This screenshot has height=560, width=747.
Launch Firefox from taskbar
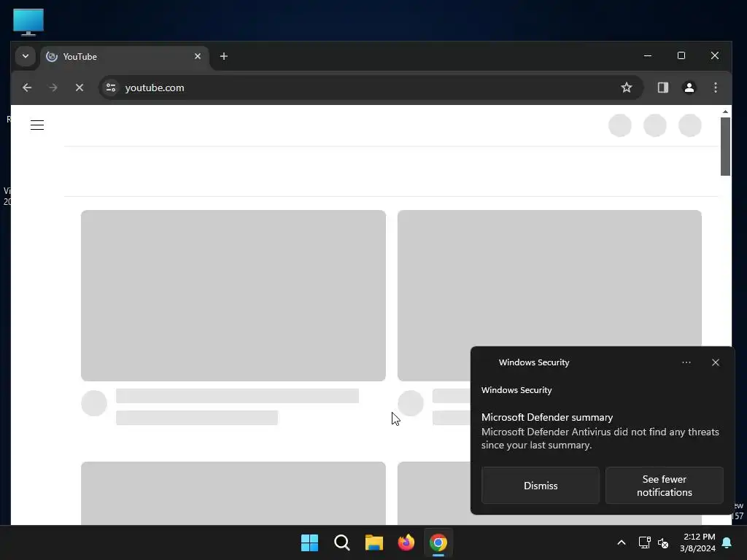pyautogui.click(x=406, y=542)
